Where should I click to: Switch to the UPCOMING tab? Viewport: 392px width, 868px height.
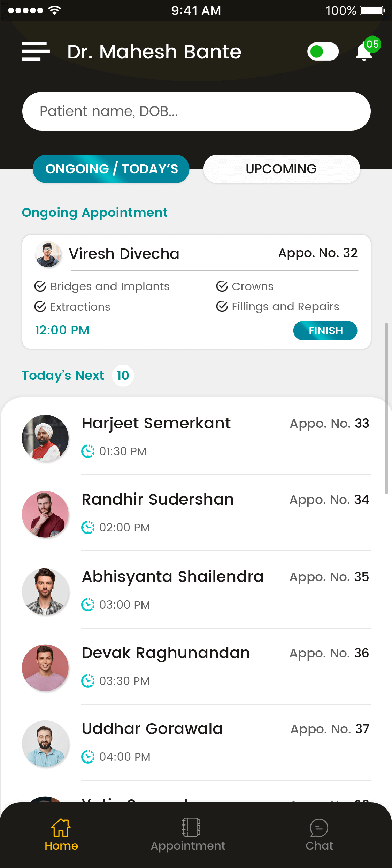[x=281, y=169]
